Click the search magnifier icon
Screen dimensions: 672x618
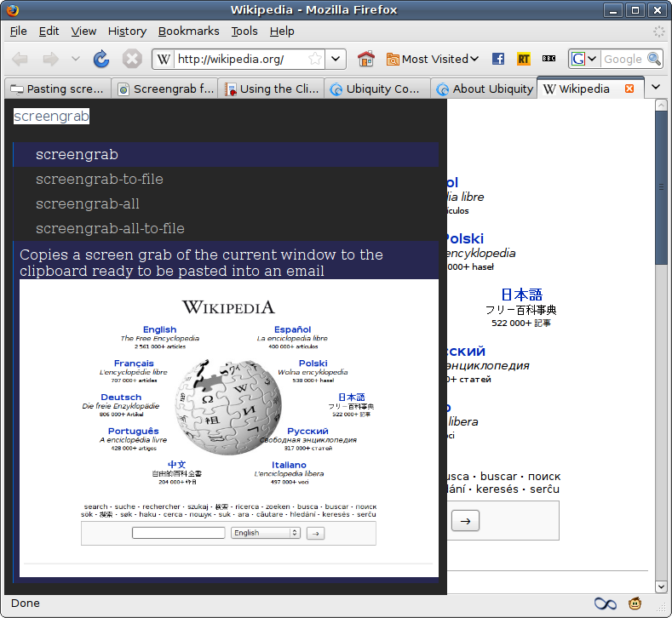click(x=654, y=59)
